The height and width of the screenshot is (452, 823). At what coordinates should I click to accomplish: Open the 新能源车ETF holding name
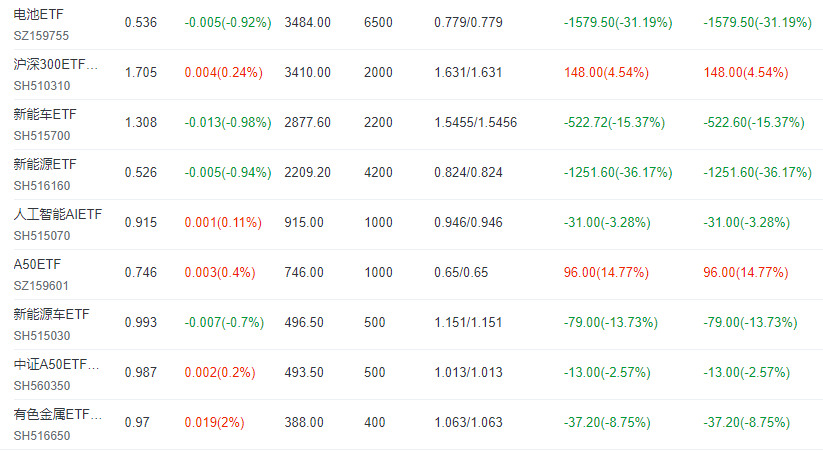51,314
